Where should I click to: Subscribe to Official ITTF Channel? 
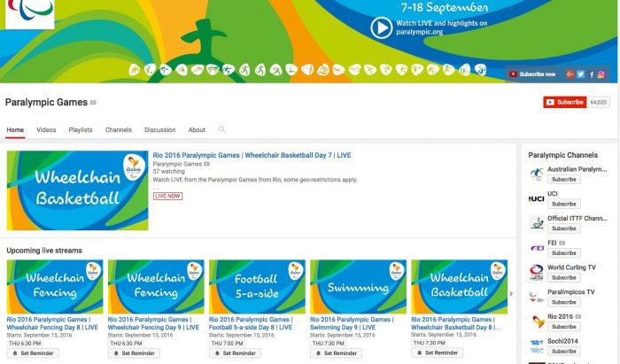coord(564,228)
